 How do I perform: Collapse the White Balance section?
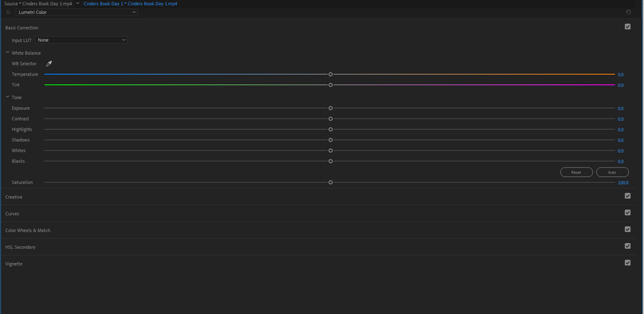coord(8,53)
